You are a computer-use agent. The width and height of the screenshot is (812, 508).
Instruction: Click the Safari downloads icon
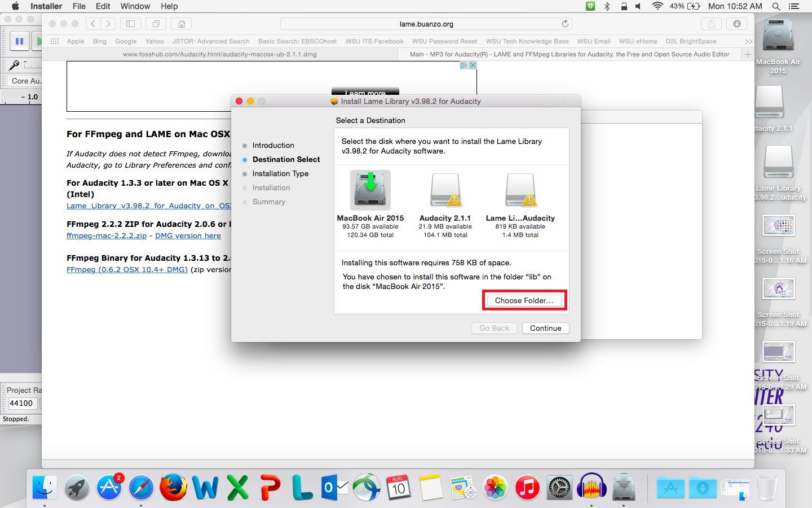point(736,24)
